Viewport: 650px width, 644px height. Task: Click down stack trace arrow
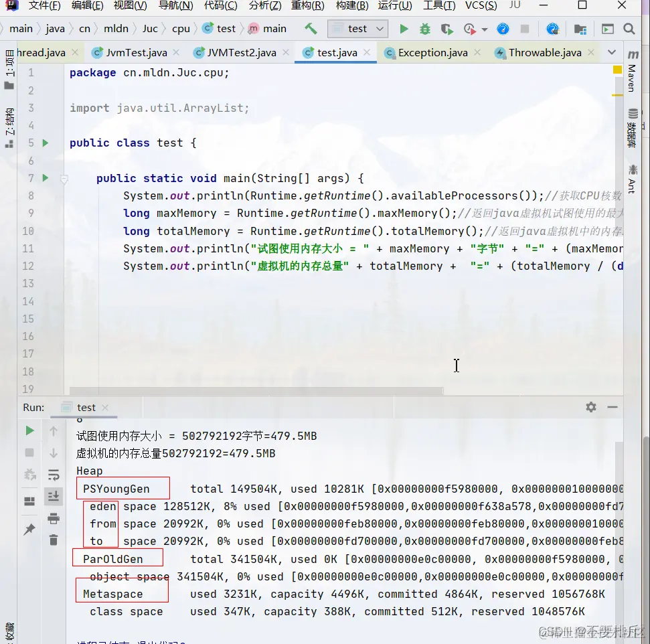[x=54, y=453]
